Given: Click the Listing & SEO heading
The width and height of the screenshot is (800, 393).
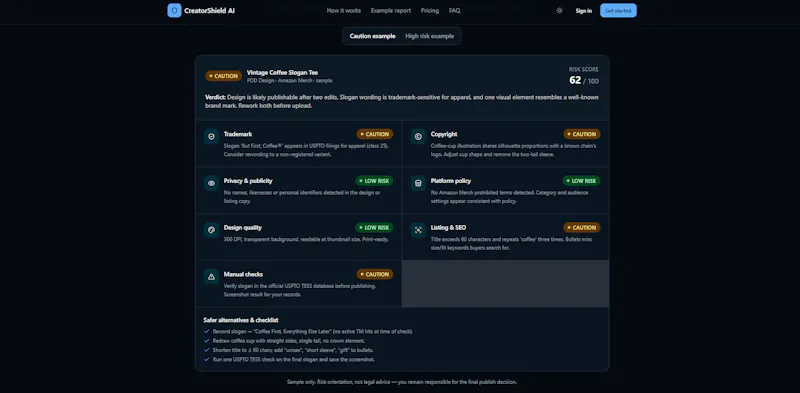Looking at the screenshot, I should [x=448, y=228].
